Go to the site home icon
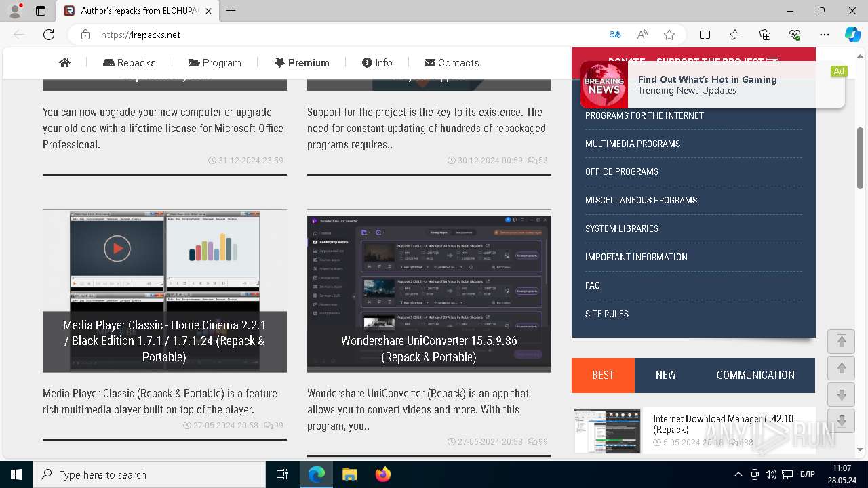This screenshot has width=868, height=488. click(64, 62)
